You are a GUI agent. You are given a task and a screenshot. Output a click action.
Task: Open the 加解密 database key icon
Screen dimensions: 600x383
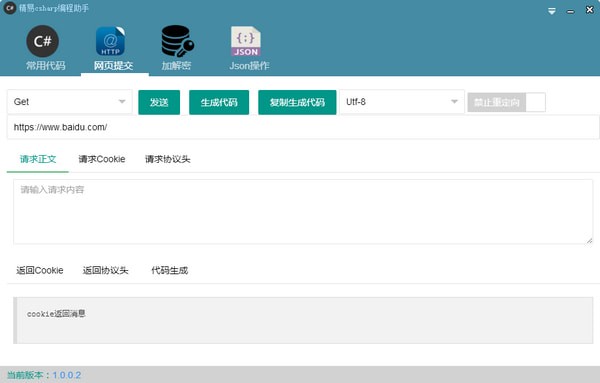177,41
